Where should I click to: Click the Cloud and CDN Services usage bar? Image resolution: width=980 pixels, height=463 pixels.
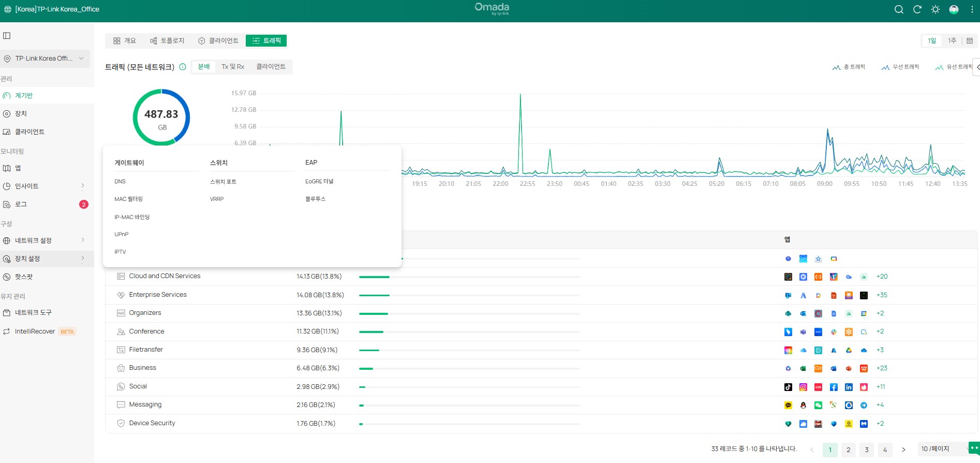469,277
